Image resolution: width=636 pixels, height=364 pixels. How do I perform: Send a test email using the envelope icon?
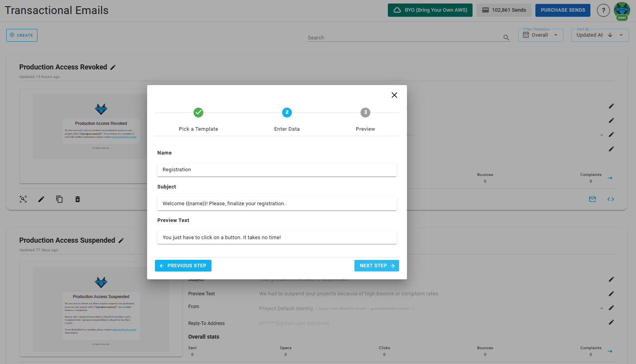coord(592,199)
